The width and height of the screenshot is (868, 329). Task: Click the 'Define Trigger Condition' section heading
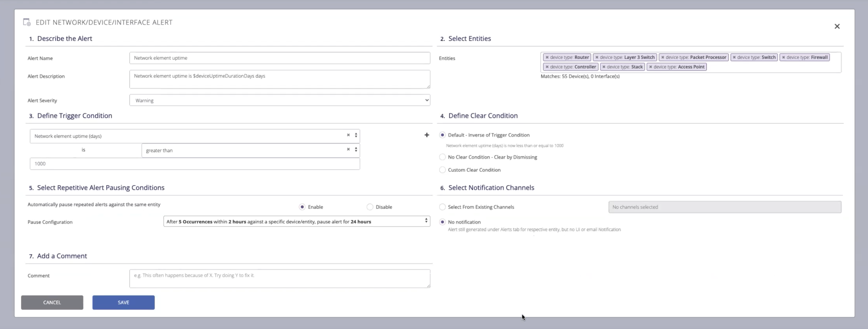pos(75,116)
